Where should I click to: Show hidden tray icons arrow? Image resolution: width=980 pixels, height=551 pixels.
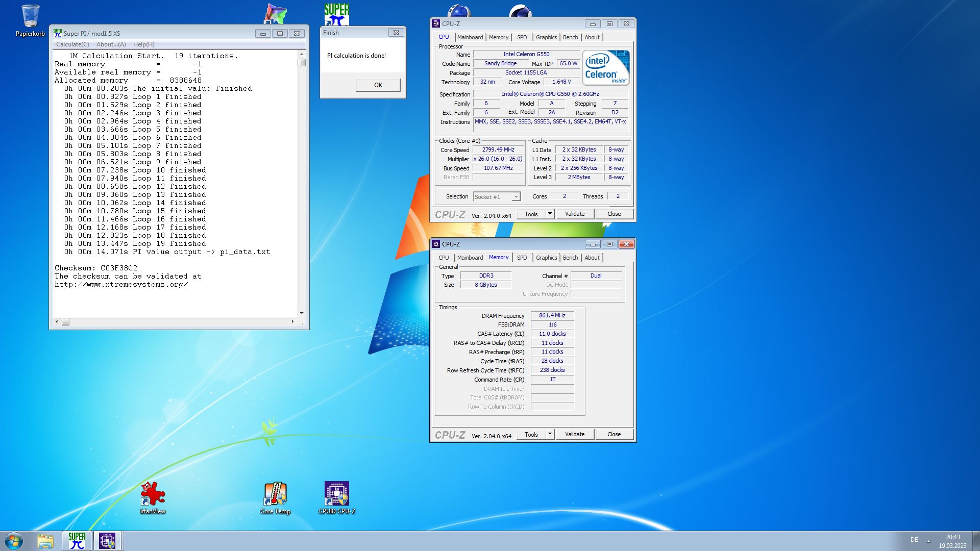click(928, 541)
